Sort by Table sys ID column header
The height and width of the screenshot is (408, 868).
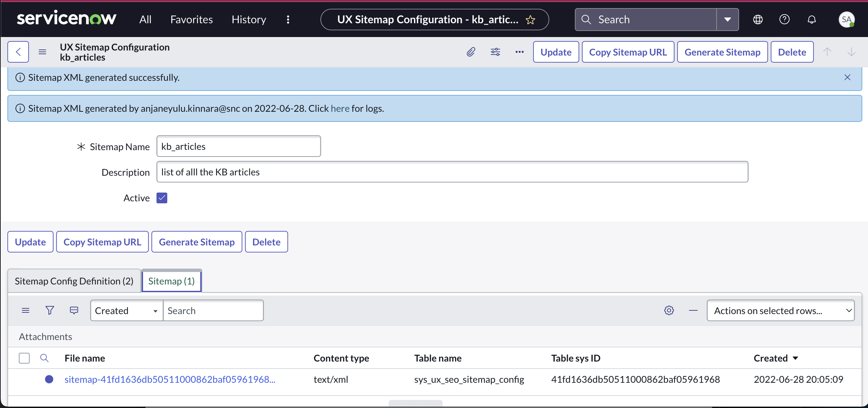(x=576, y=358)
